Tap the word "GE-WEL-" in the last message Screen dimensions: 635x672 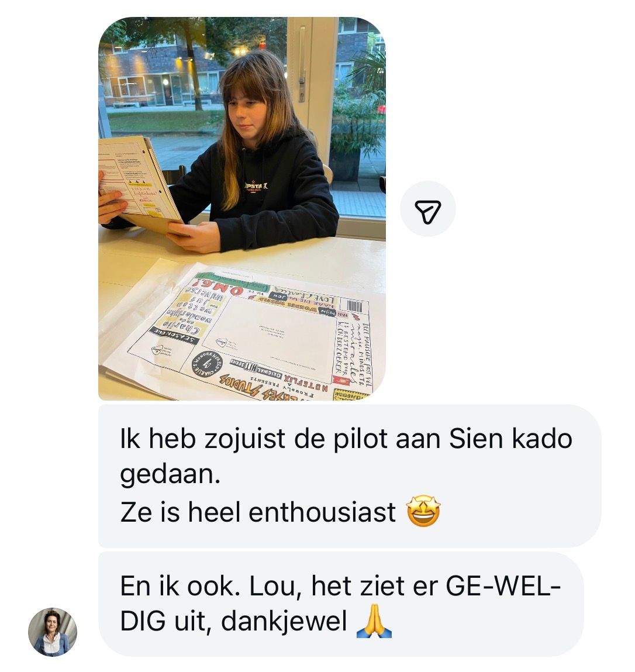(x=503, y=585)
